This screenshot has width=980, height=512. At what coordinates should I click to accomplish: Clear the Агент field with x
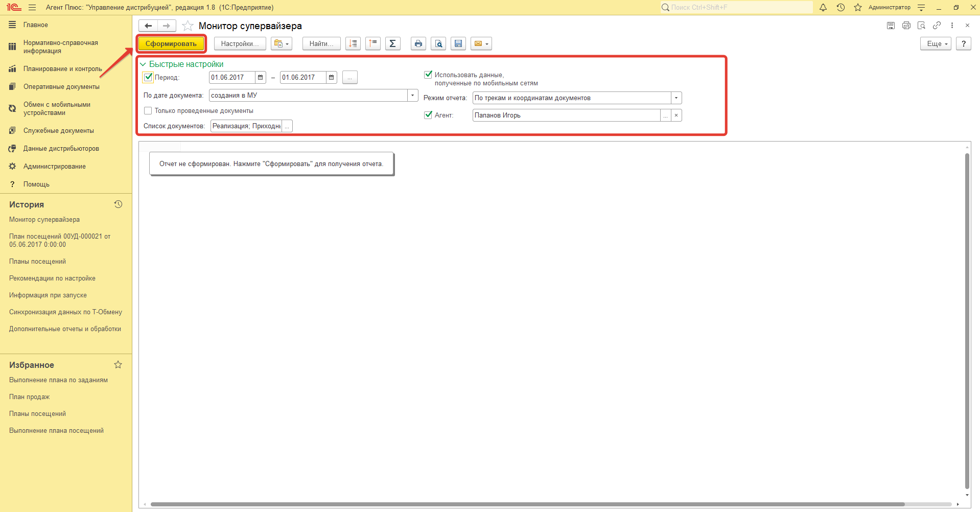[676, 115]
